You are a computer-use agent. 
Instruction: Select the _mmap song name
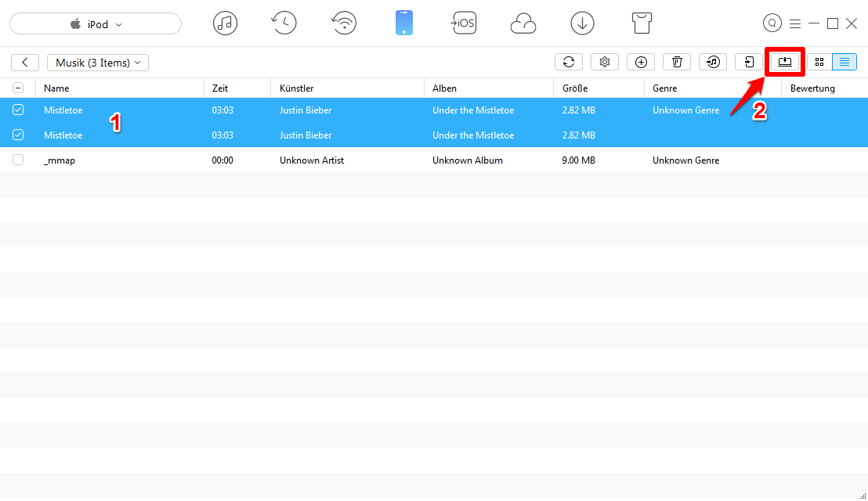60,160
